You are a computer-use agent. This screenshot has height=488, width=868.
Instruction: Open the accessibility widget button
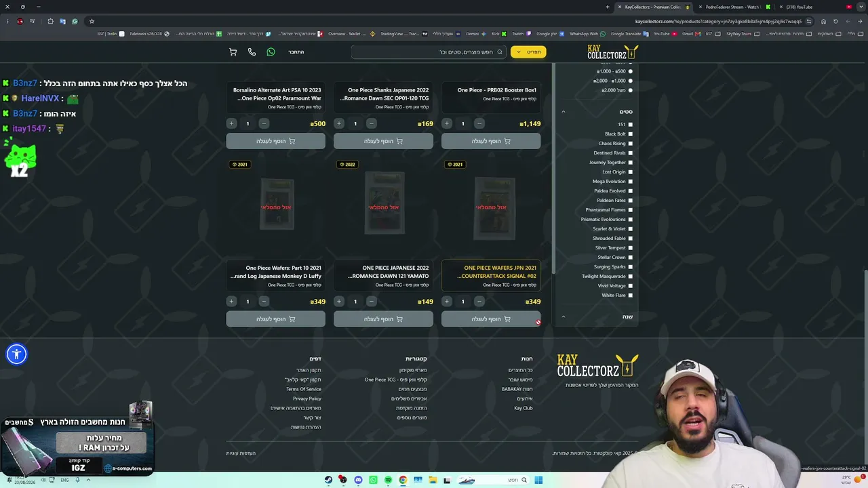[16, 354]
